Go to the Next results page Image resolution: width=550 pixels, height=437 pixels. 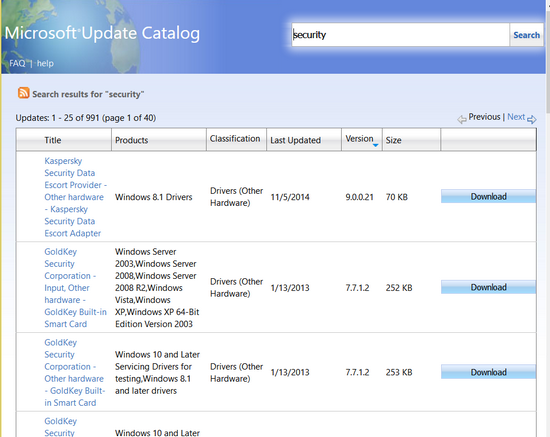click(x=516, y=117)
